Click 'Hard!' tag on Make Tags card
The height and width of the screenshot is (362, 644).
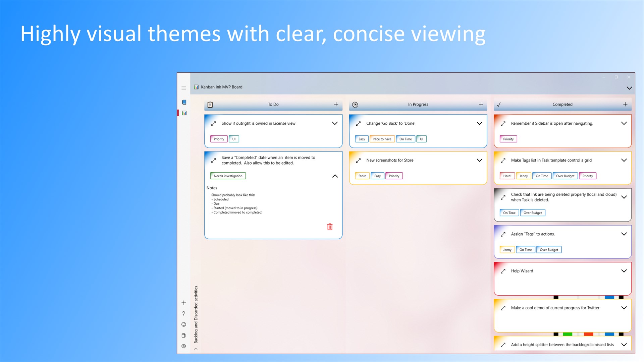[507, 176]
